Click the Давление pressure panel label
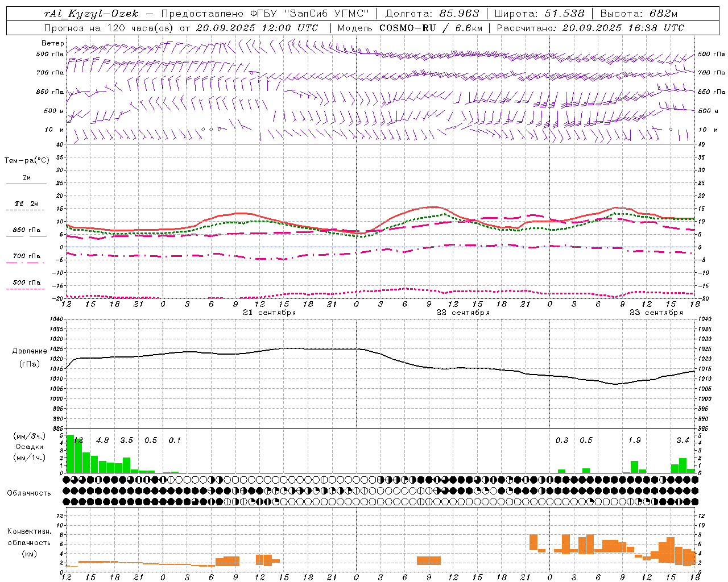The image size is (728, 582). pos(30,351)
